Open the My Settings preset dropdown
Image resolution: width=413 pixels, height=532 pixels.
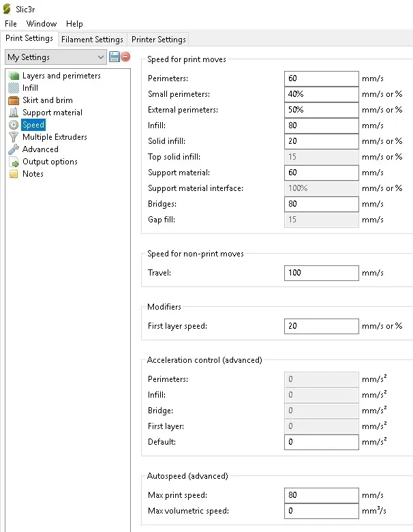click(56, 57)
